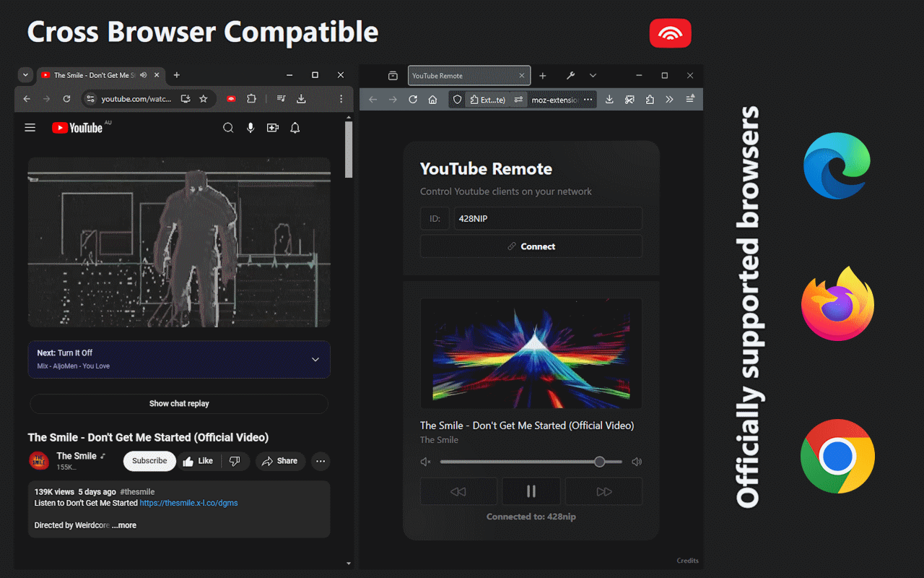924x578 pixels.
Task: Pause playback in YouTube Remote
Action: click(531, 491)
